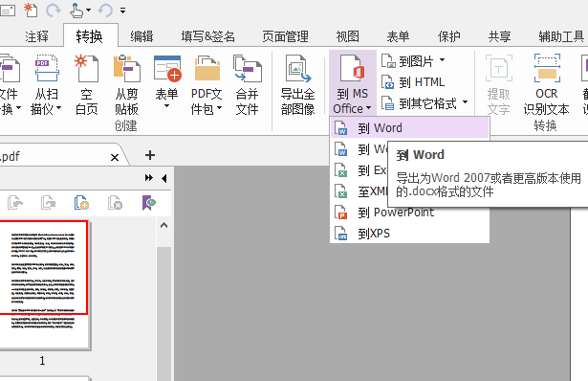Choose the 至XML... spreadsheet entry
The image size is (588, 381).
click(x=359, y=191)
